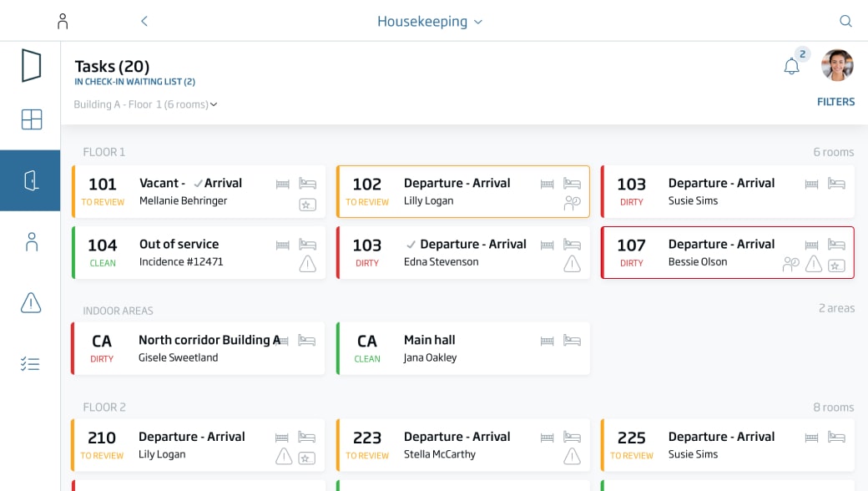Open the user avatar photo
868x491 pixels.
coord(837,65)
